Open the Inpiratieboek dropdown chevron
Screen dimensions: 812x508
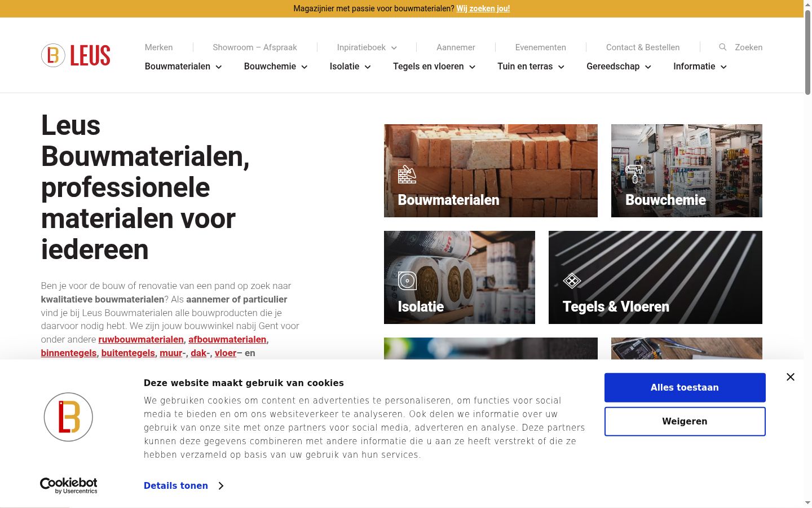[394, 48]
